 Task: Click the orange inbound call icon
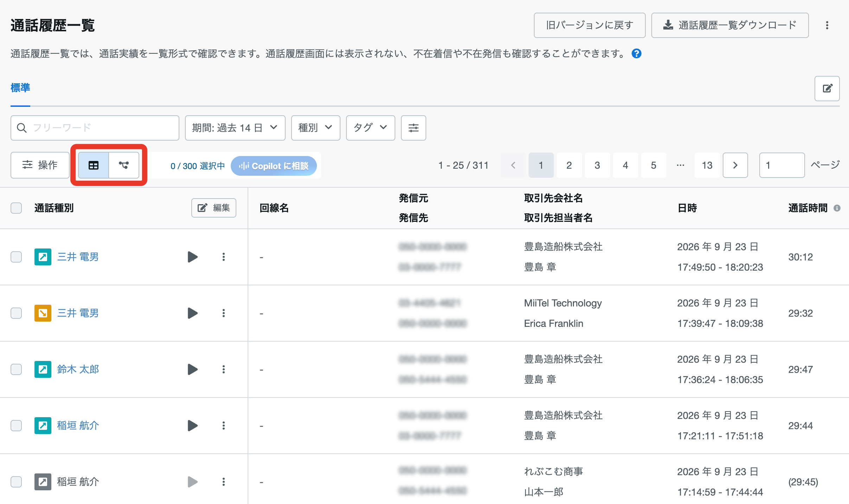click(x=43, y=313)
